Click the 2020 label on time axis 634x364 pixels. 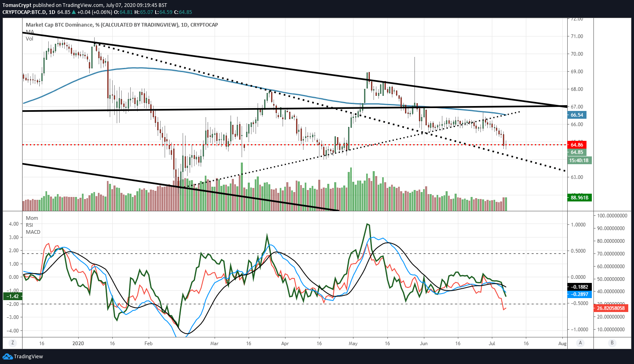click(78, 343)
